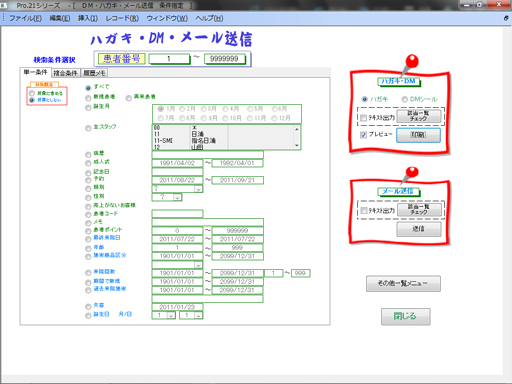Screen dimensions: 512x384
Task: Select the DMシール radio option
Action: pyautogui.click(x=405, y=99)
